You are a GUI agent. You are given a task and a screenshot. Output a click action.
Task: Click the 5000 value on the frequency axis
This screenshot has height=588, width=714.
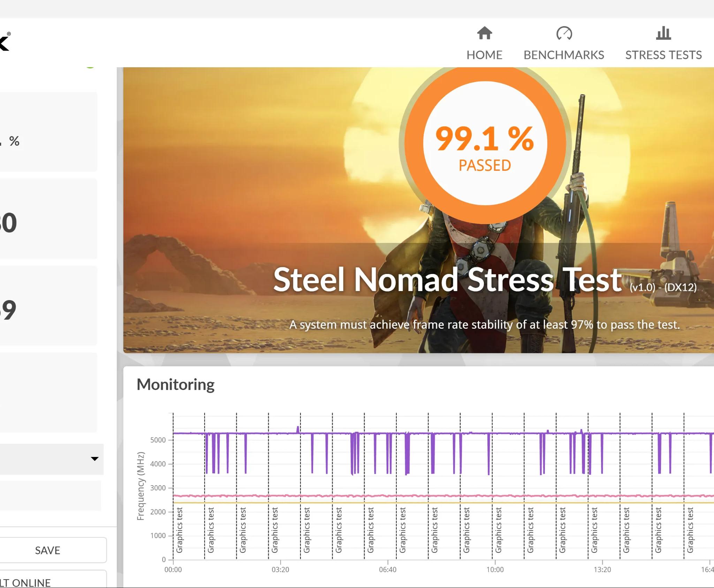click(x=158, y=440)
